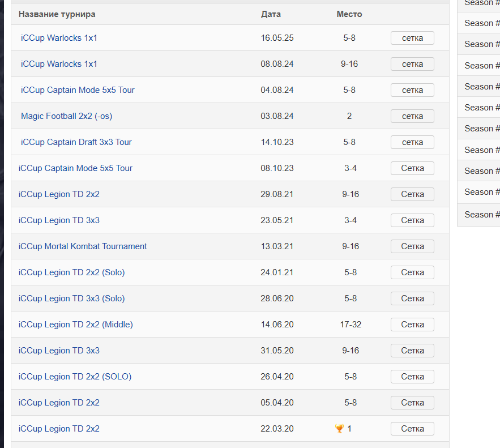Click the gold trophy icon for first place

pos(339,429)
